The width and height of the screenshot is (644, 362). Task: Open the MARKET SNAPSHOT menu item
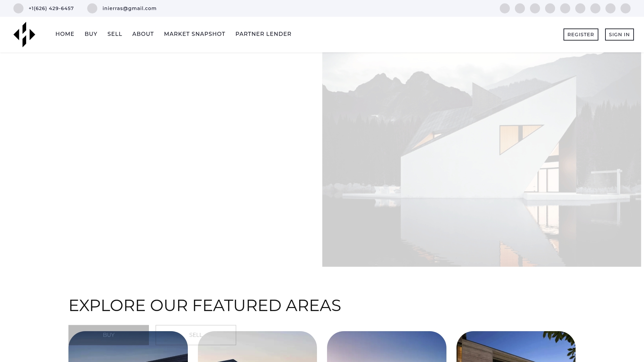click(x=195, y=34)
